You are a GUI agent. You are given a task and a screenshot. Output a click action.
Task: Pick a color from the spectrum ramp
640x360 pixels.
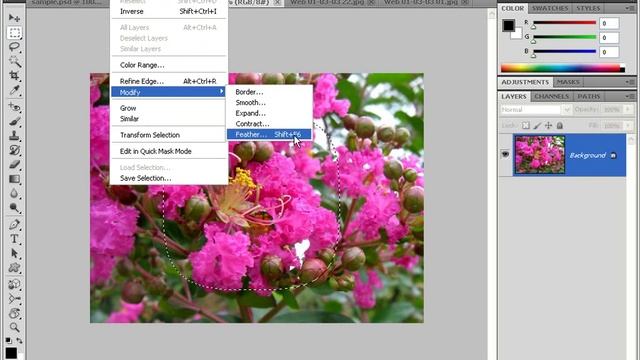click(x=562, y=68)
